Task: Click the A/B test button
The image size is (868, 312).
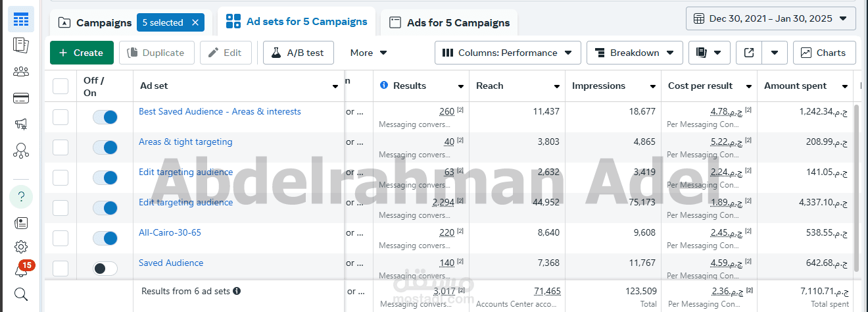Action: click(x=299, y=53)
